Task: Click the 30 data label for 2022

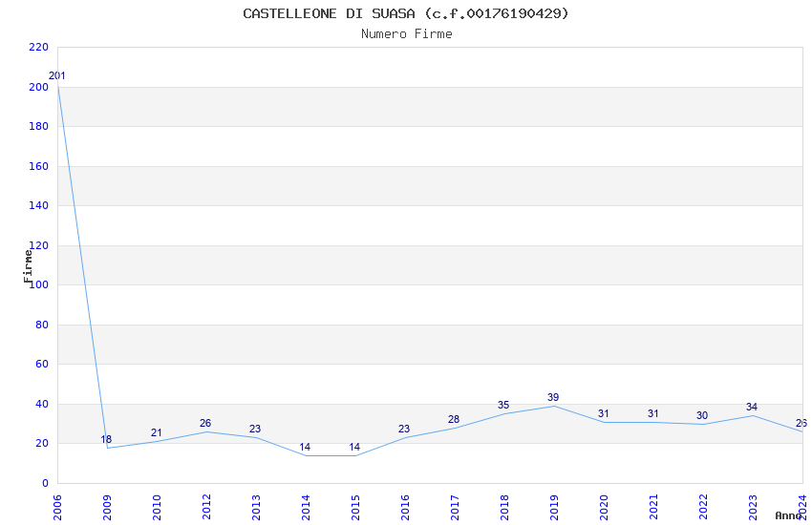Action: (x=702, y=415)
